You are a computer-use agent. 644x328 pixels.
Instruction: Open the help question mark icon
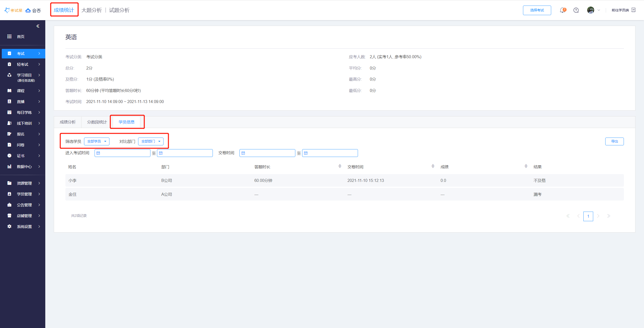[x=576, y=10]
